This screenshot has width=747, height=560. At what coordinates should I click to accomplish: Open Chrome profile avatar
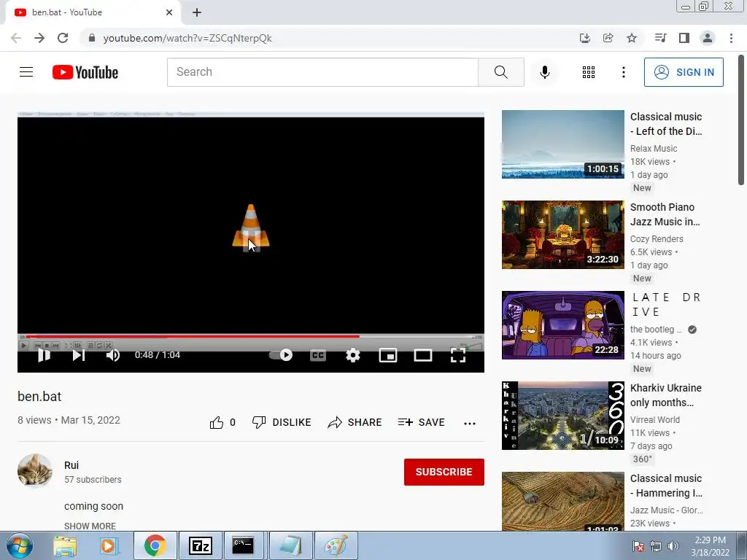(708, 38)
